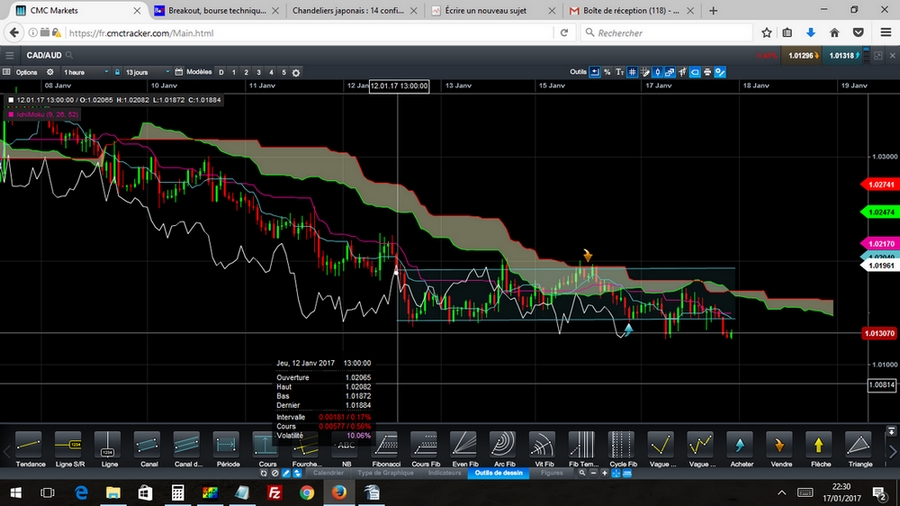Click the search magnifier beside CAD/AUD
The image size is (900, 506).
[69, 56]
